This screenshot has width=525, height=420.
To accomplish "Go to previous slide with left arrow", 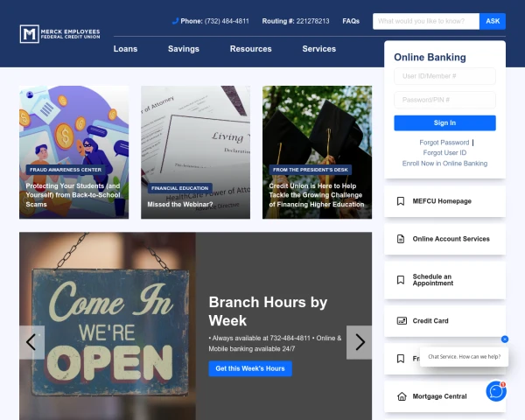I will pyautogui.click(x=31, y=342).
